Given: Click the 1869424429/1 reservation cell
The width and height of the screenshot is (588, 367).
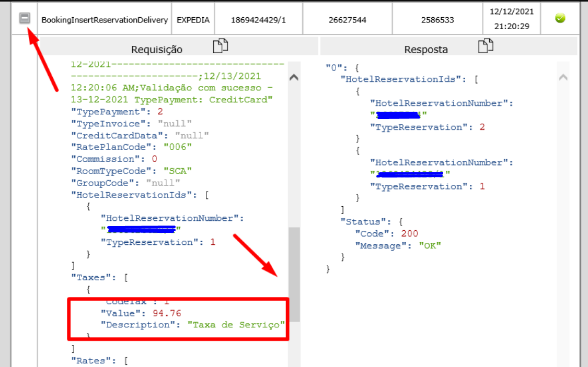Looking at the screenshot, I should click(x=258, y=20).
